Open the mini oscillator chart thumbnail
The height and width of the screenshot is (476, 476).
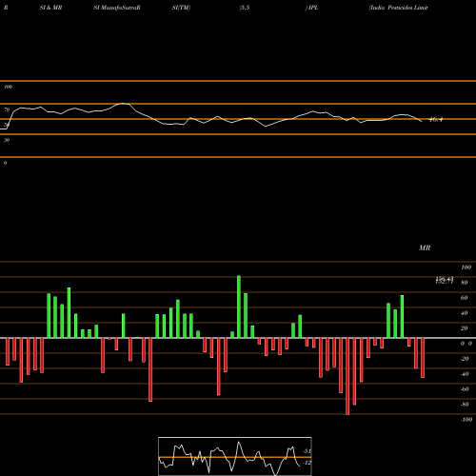coord(235,456)
